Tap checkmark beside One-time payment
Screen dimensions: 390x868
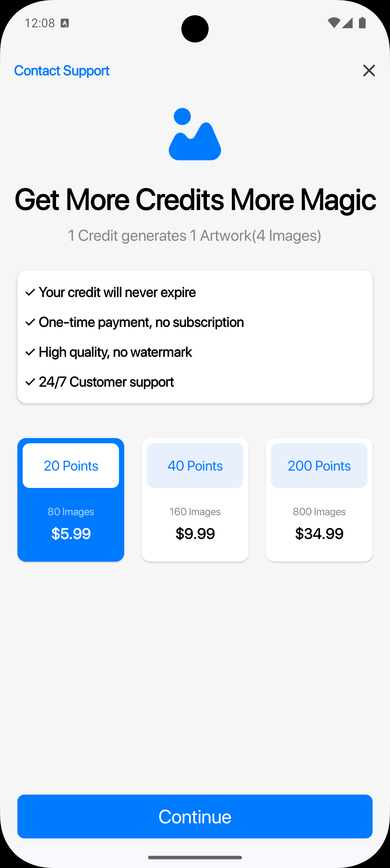tap(30, 322)
